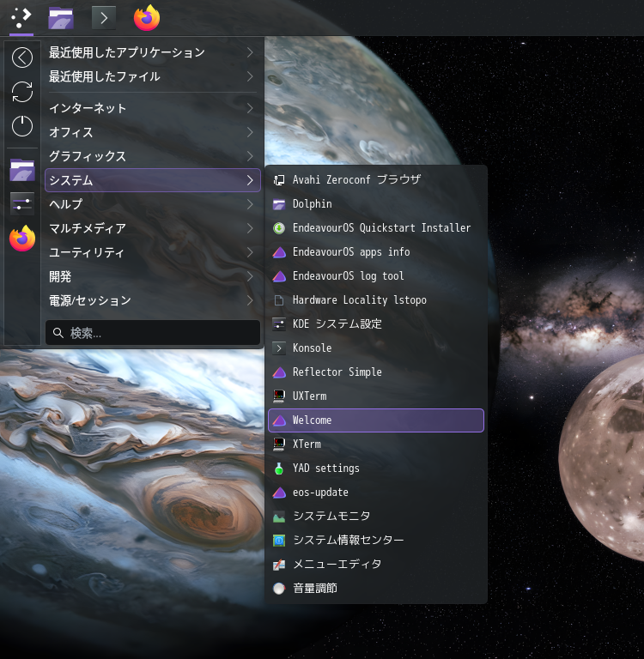The width and height of the screenshot is (644, 659).
Task: Click the "Avahi Zeroconf ブラウザ" label
Action: 356,180
